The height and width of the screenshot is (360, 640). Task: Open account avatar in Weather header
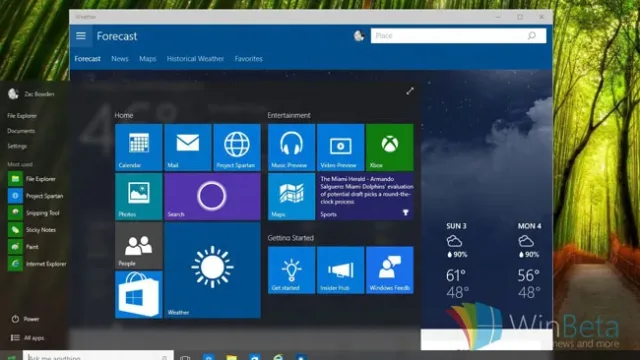(359, 36)
